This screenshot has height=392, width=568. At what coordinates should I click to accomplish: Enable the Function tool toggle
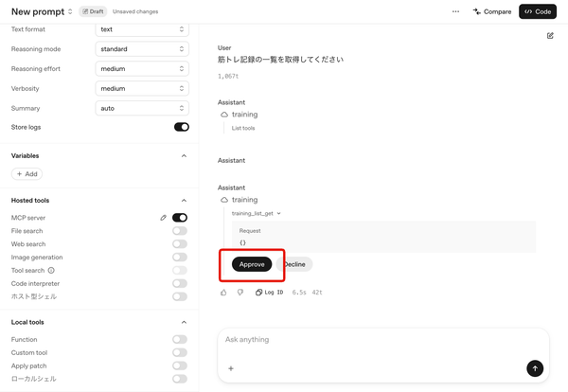coord(180,340)
